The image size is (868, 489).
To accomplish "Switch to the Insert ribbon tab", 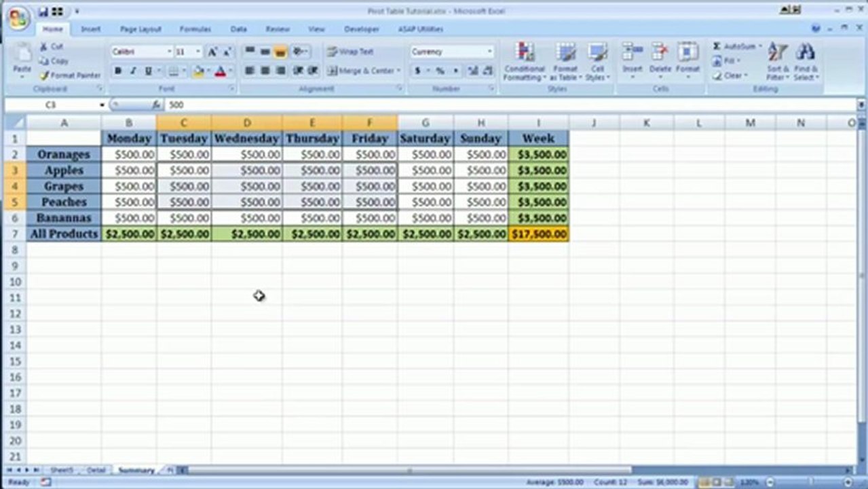I will [91, 29].
